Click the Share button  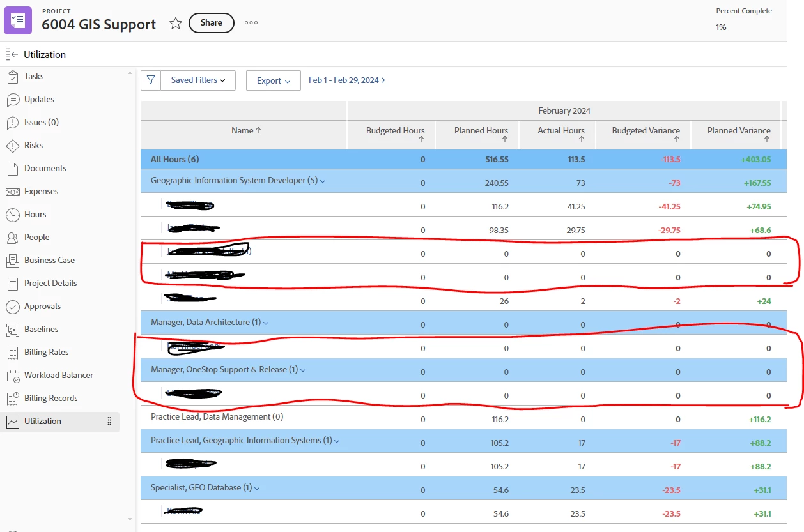[x=212, y=23]
